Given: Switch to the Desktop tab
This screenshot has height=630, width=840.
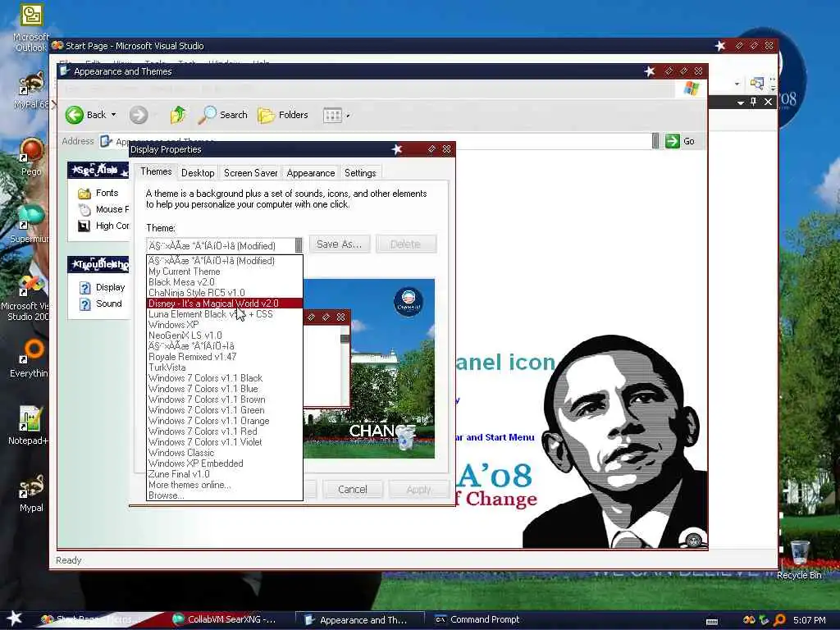Looking at the screenshot, I should tap(198, 172).
